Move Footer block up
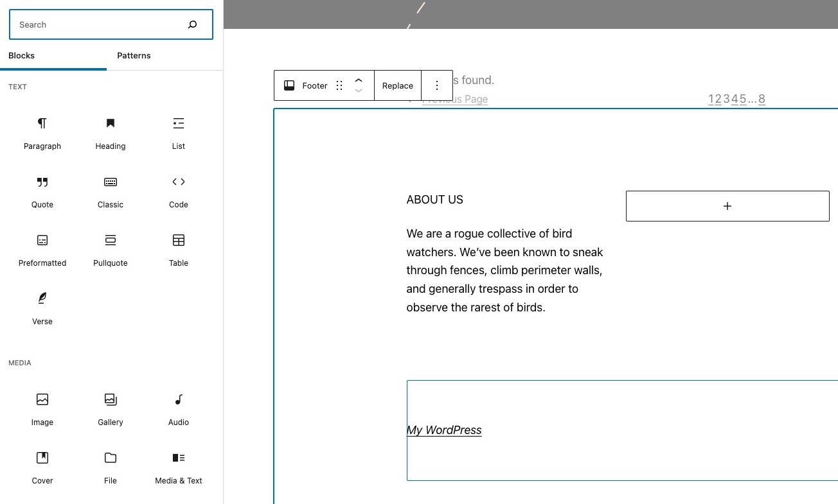The image size is (838, 504). [x=359, y=80]
